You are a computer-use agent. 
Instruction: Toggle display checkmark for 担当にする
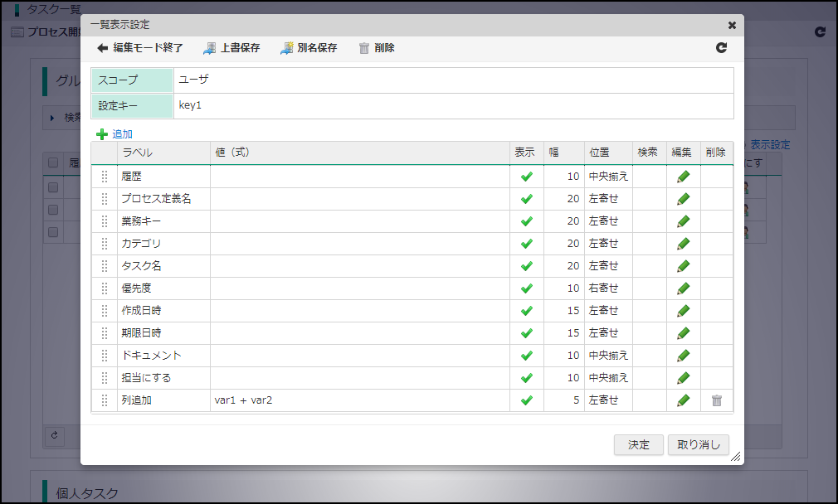[x=526, y=378]
